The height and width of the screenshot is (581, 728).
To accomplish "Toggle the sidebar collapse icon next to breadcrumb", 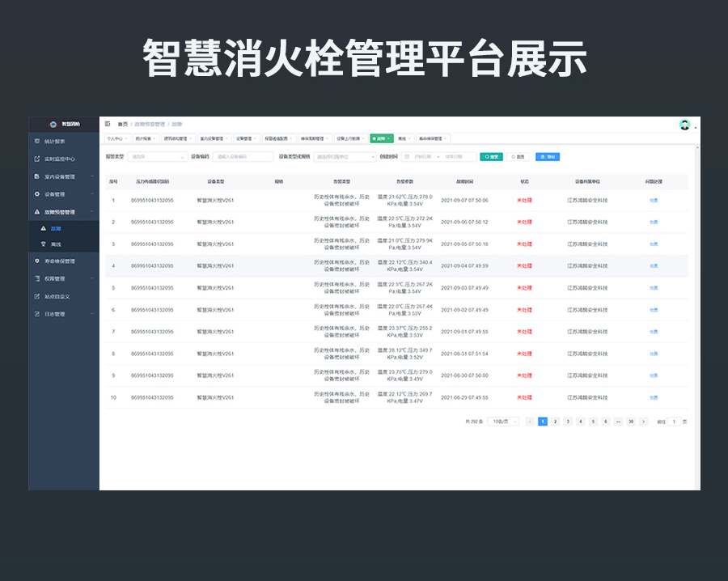I will pyautogui.click(x=109, y=124).
